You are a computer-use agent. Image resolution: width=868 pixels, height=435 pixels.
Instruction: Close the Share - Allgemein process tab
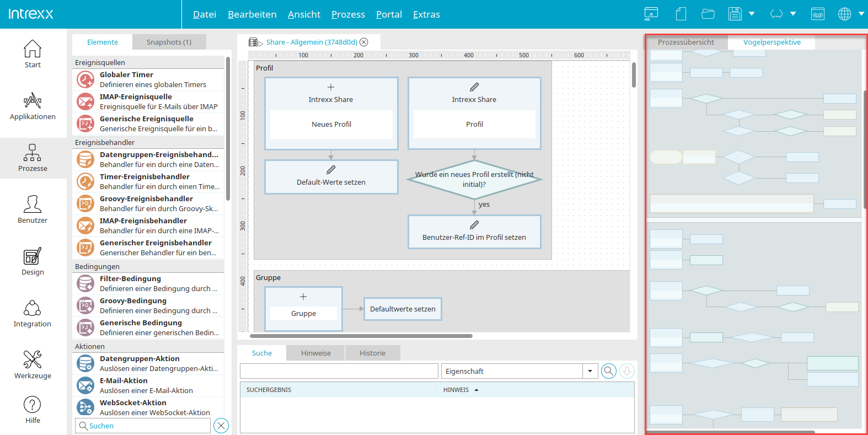tap(364, 42)
